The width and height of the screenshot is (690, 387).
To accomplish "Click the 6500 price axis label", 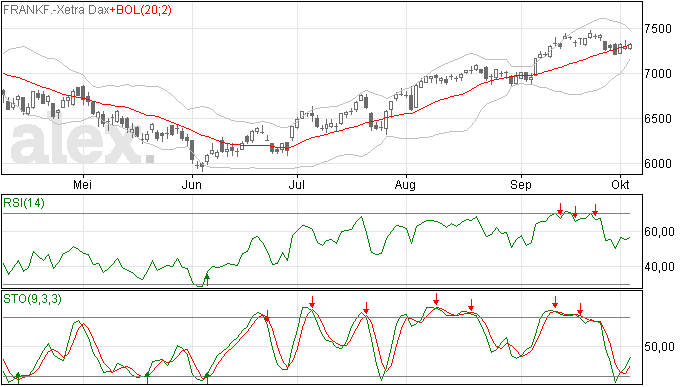I will [x=658, y=119].
